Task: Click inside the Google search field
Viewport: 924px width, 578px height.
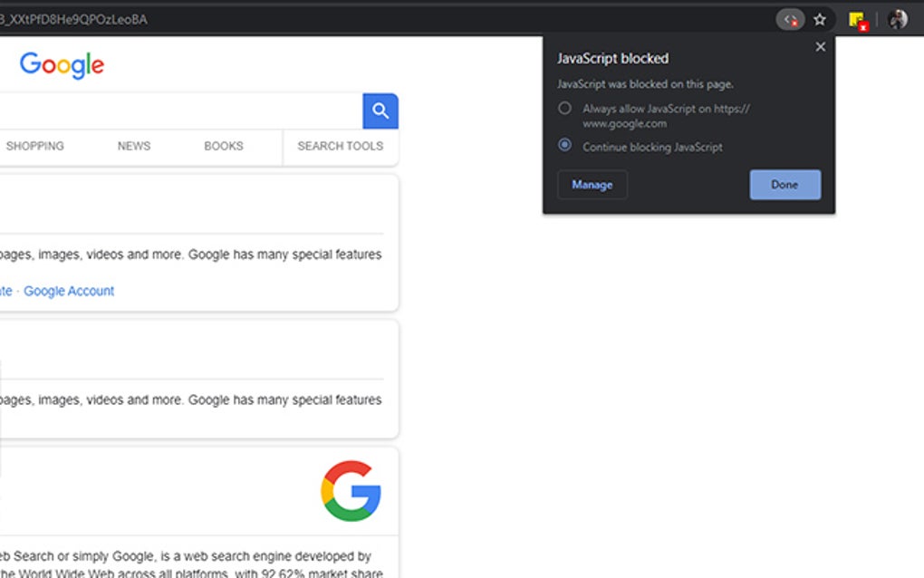Action: pos(181,111)
